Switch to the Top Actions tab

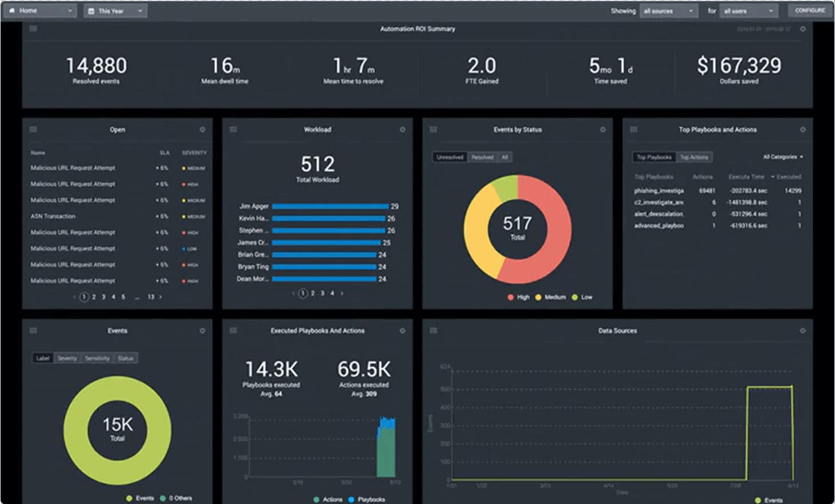tap(694, 157)
